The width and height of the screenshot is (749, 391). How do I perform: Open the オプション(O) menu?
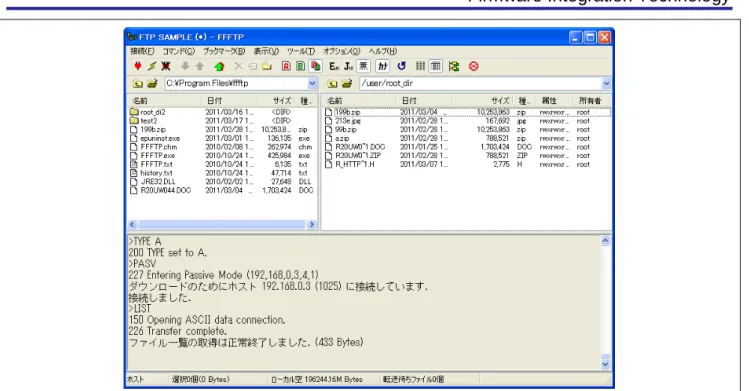(x=342, y=51)
